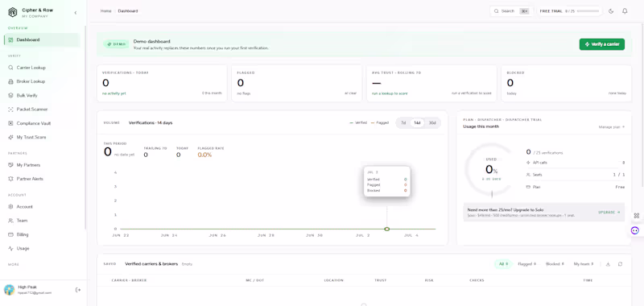Select the Flagged filter chip in table
This screenshot has height=306, width=644.
pyautogui.click(x=527, y=264)
